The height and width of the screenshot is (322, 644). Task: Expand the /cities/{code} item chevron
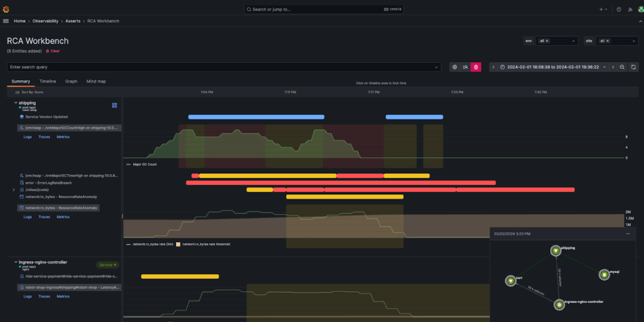[13, 189]
